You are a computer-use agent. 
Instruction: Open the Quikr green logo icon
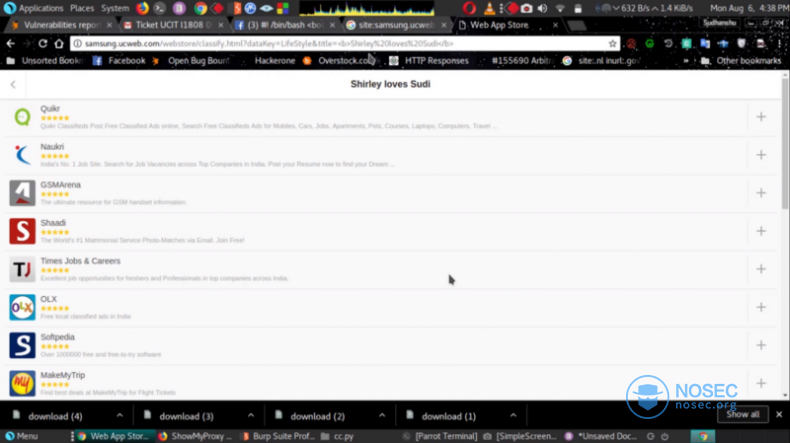tap(22, 117)
